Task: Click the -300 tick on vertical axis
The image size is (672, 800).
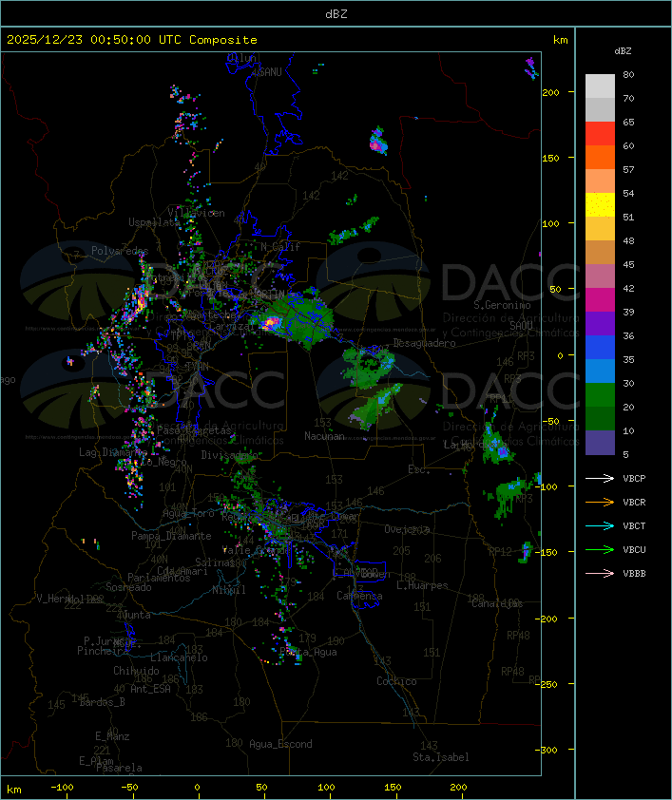Action: pyautogui.click(x=548, y=750)
